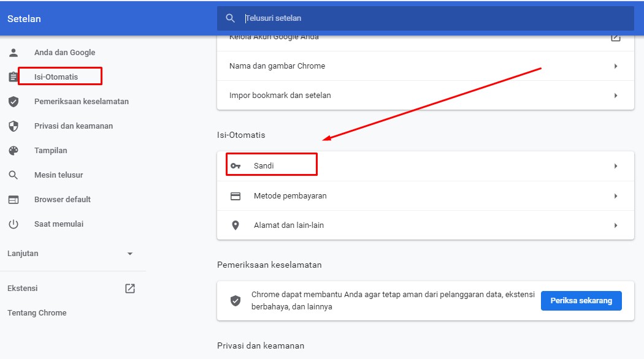Go to Pemeriksaan keselamatan in sidebar

(82, 101)
